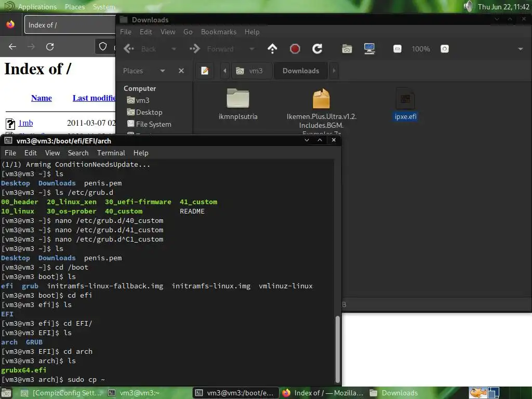Select File System in Places sidebar
The width and height of the screenshot is (532, 399).
pos(149,124)
